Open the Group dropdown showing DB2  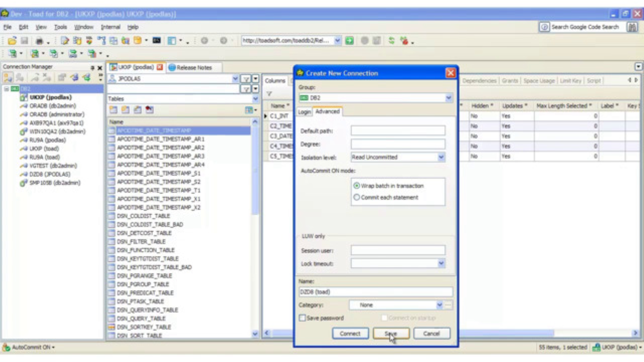pyautogui.click(x=449, y=98)
